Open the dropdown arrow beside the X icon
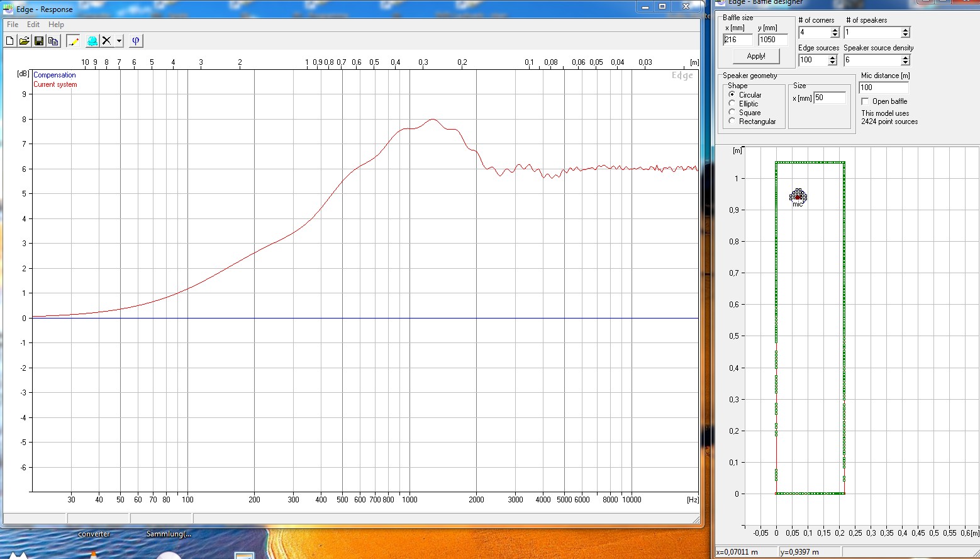 pyautogui.click(x=119, y=41)
